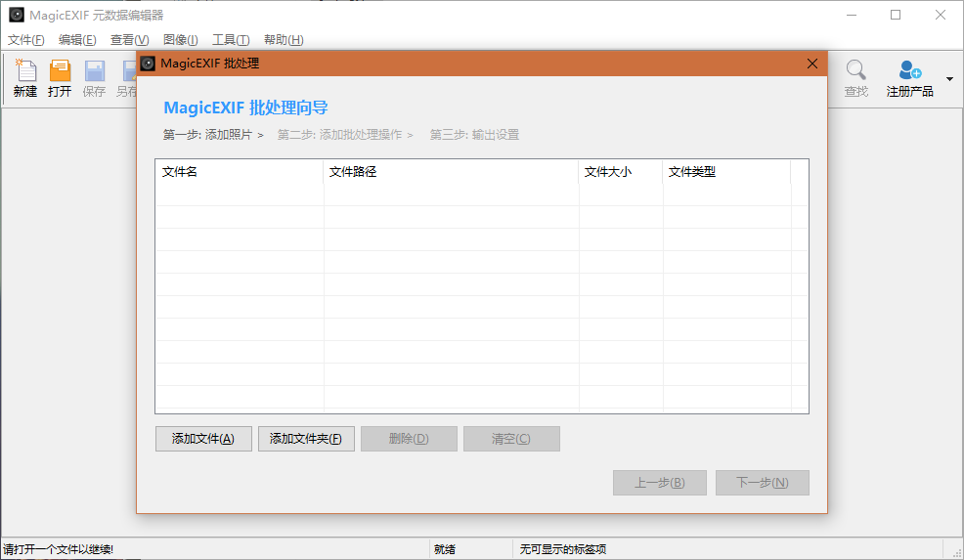This screenshot has width=964, height=560.
Task: Click the 注册产品 (Register Product) icon
Action: [909, 70]
